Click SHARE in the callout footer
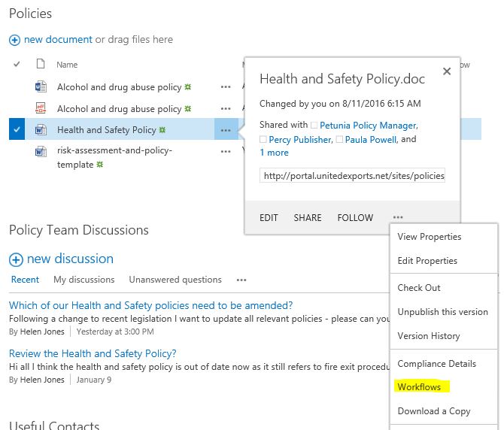The image size is (504, 430). pyautogui.click(x=308, y=218)
